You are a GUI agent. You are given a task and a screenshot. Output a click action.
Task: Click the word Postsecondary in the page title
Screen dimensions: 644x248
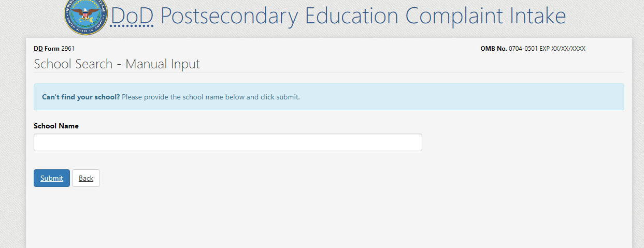point(229,17)
